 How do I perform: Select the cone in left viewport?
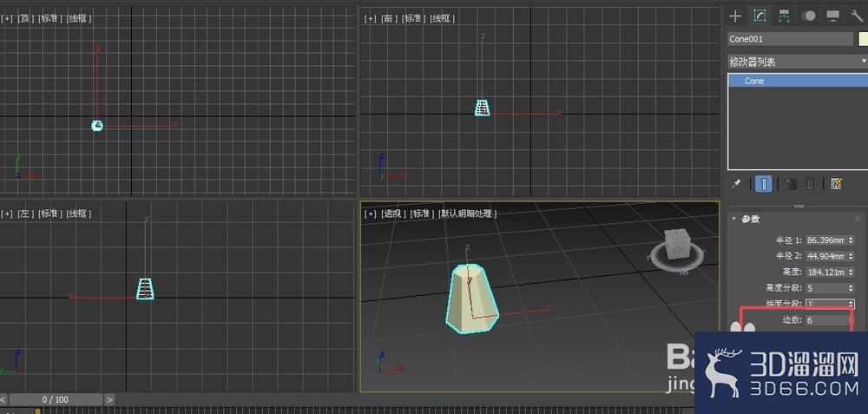coord(145,288)
